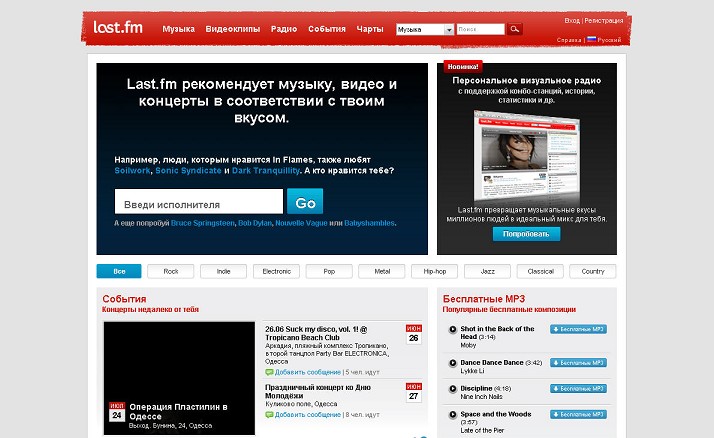This screenshot has height=438, width=714.
Task: Click the Moby artist name
Action: coord(468,346)
